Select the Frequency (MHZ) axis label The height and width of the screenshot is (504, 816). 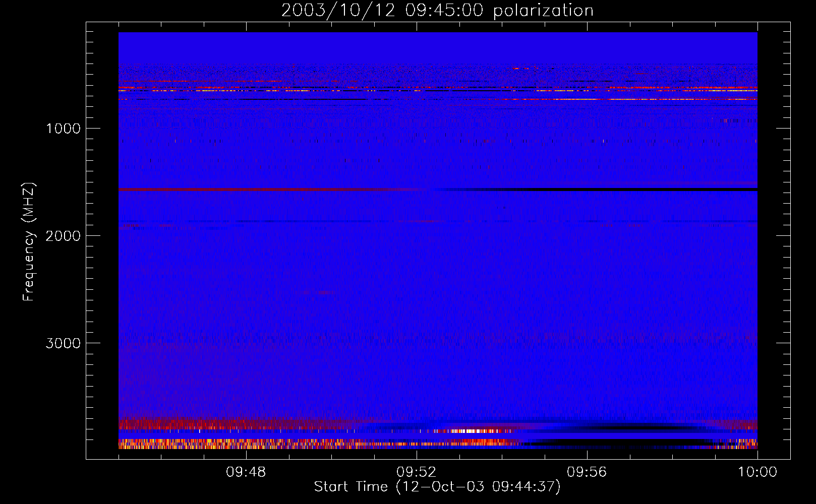29,242
